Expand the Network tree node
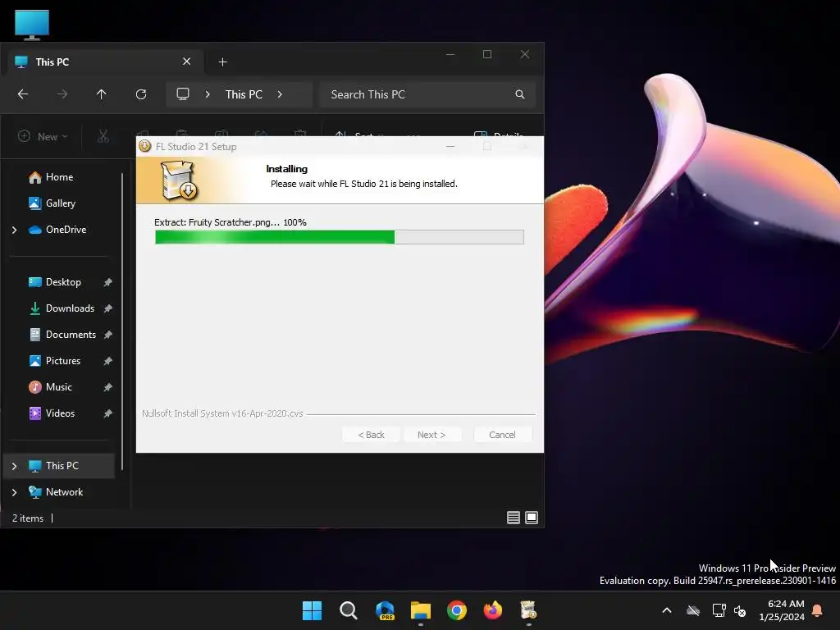The image size is (840, 630). coord(15,492)
